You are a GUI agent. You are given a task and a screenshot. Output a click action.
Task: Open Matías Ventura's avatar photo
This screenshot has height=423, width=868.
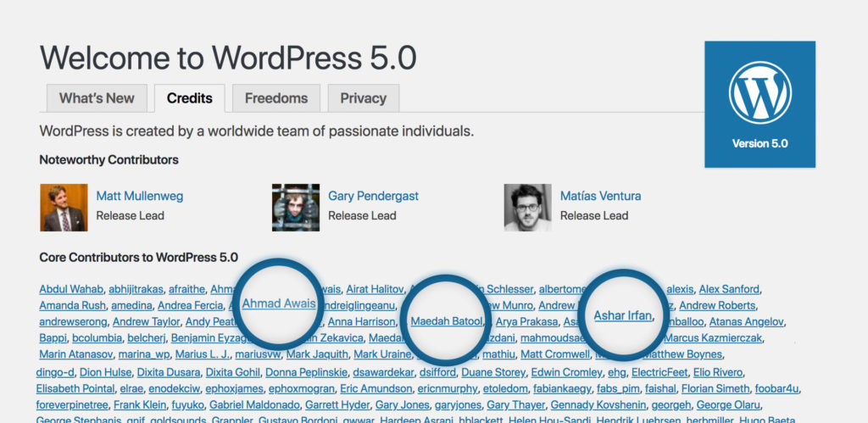[x=527, y=208]
